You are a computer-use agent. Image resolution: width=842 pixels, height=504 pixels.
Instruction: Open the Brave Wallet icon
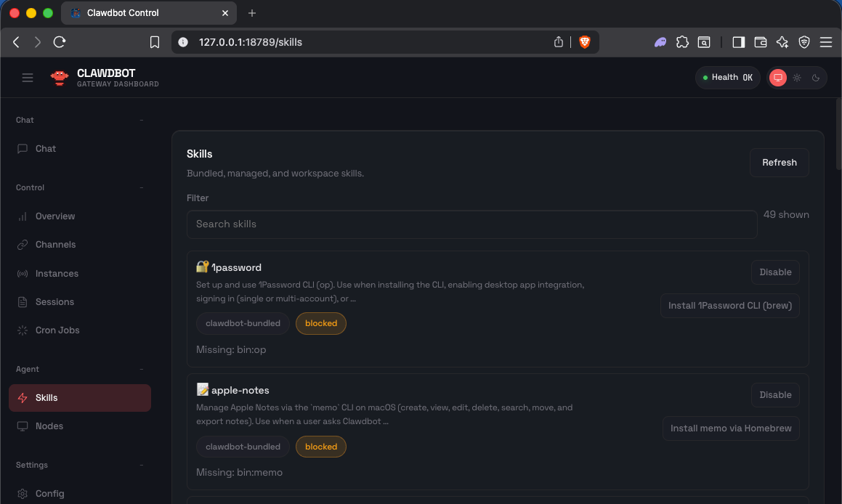(x=761, y=42)
